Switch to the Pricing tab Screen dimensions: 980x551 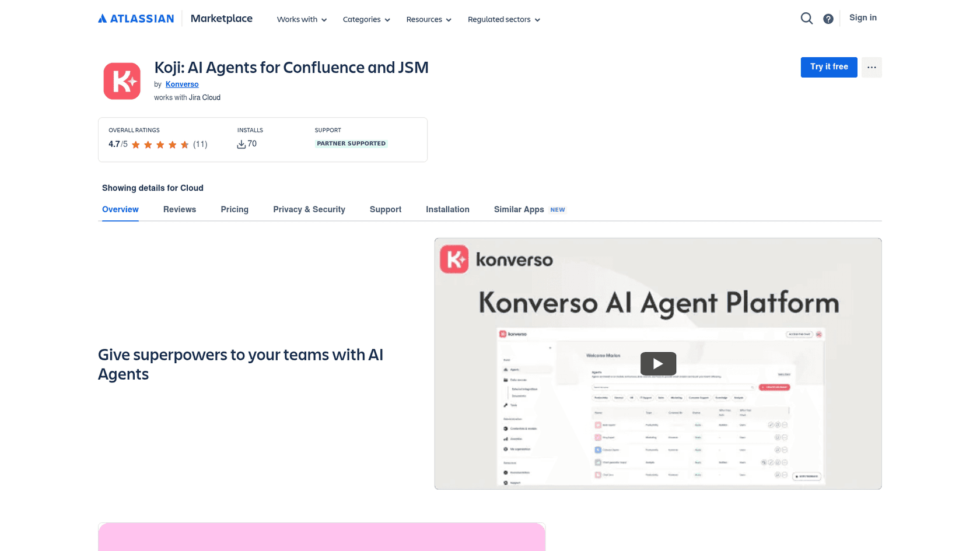click(235, 209)
